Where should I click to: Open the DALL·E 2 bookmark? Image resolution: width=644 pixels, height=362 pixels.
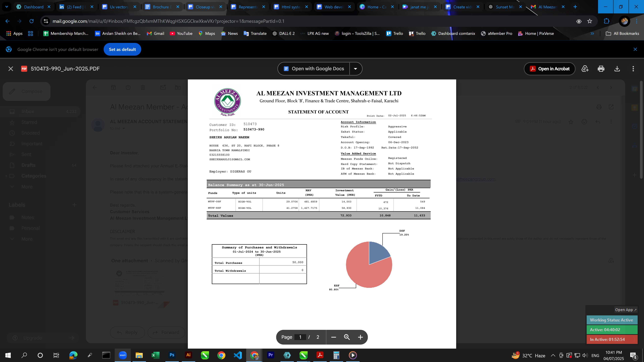tap(283, 34)
